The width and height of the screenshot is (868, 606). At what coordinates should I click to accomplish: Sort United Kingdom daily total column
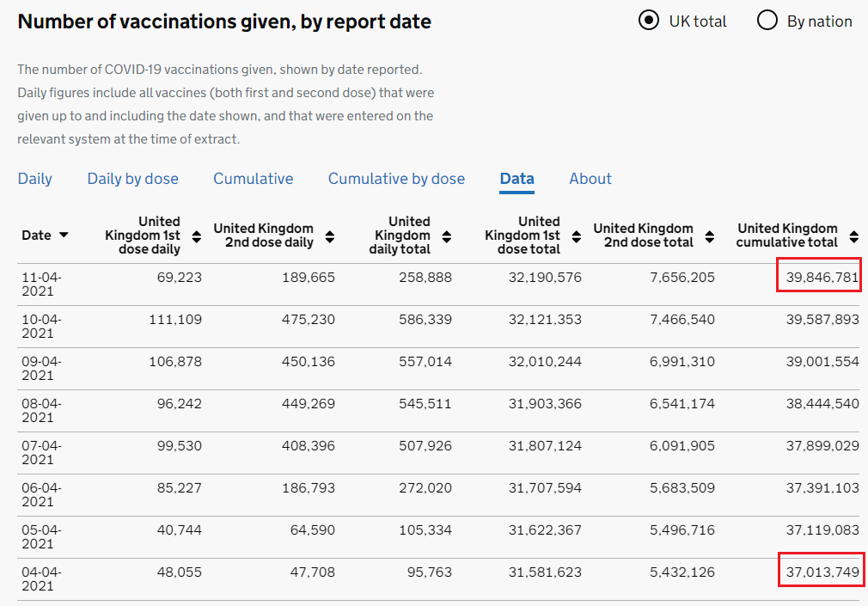(446, 236)
